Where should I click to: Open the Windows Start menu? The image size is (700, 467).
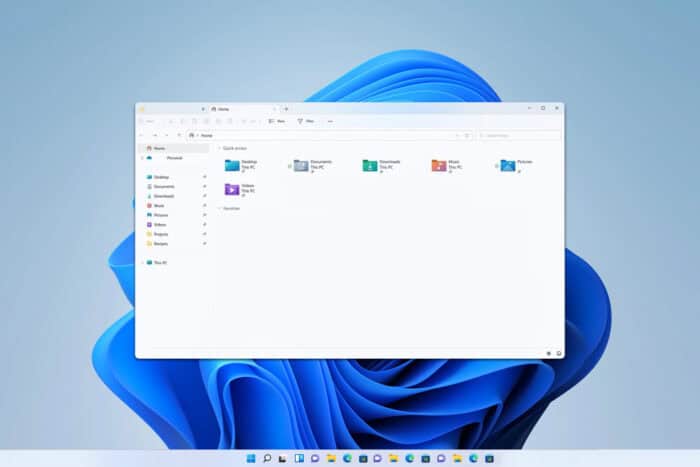click(x=251, y=459)
